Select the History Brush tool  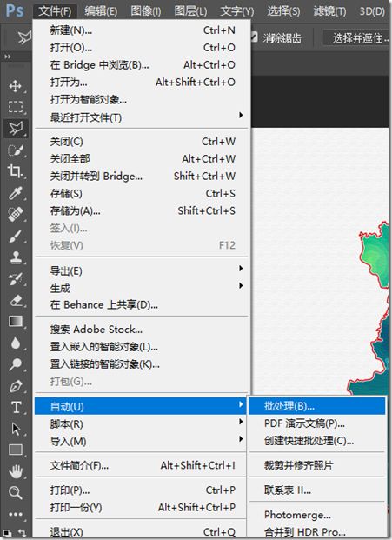[x=15, y=279]
